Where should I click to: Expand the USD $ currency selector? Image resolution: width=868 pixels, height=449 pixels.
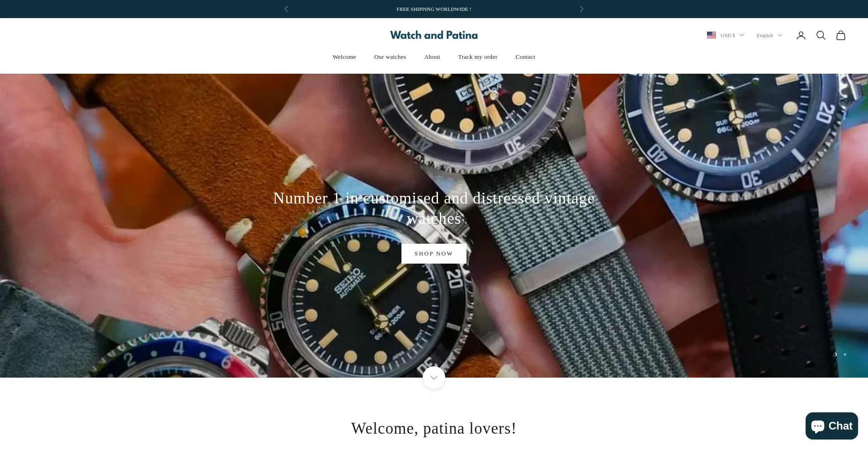coord(732,35)
